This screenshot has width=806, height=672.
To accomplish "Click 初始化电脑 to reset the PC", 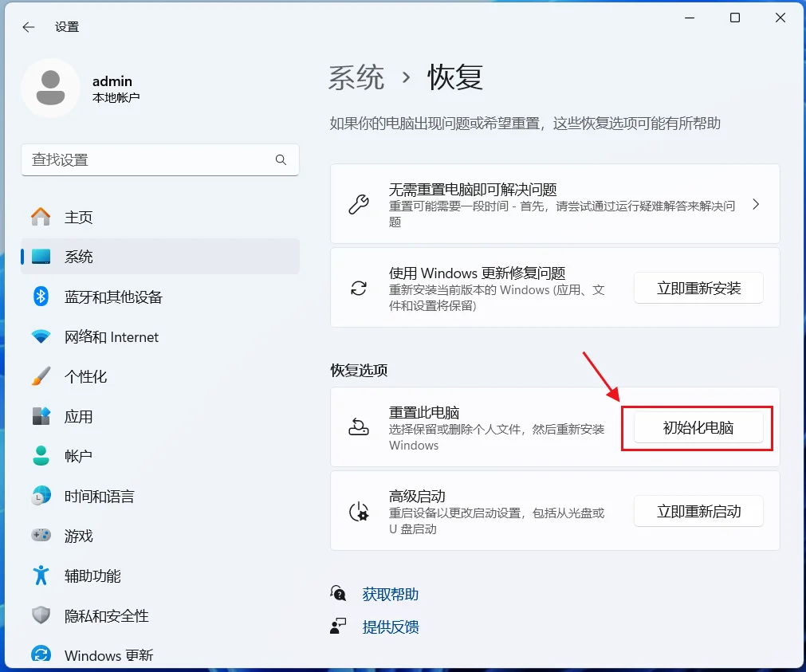I will [698, 427].
